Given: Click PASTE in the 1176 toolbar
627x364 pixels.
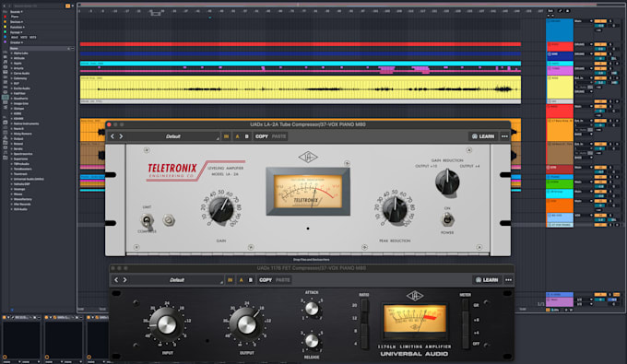Looking at the screenshot, I should pyautogui.click(x=283, y=280).
